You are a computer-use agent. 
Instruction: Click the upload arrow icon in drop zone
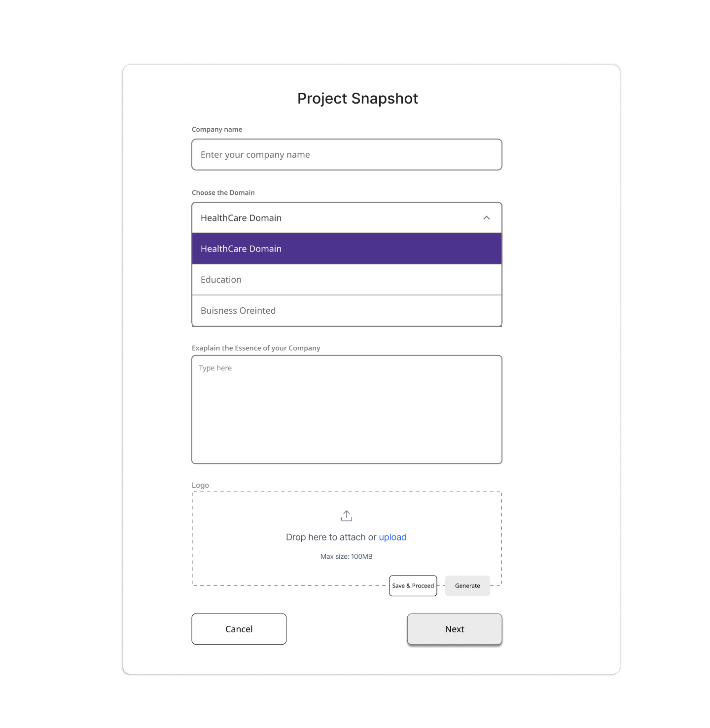pyautogui.click(x=347, y=516)
